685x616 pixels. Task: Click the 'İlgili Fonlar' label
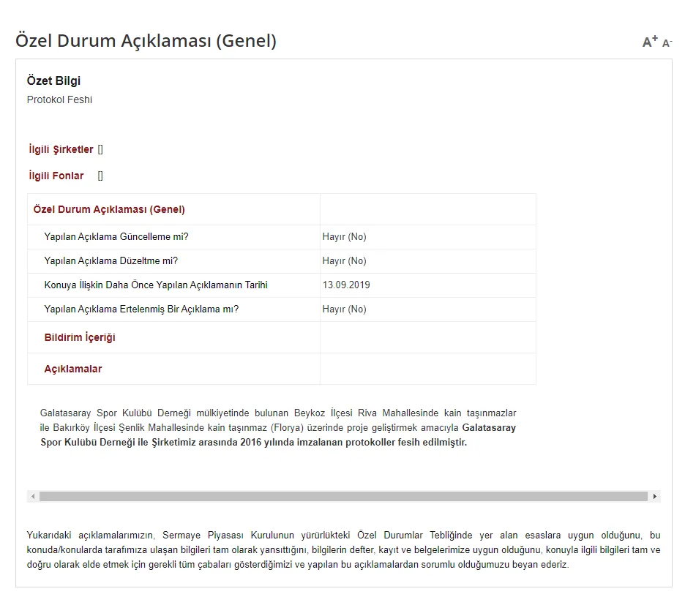pos(56,176)
